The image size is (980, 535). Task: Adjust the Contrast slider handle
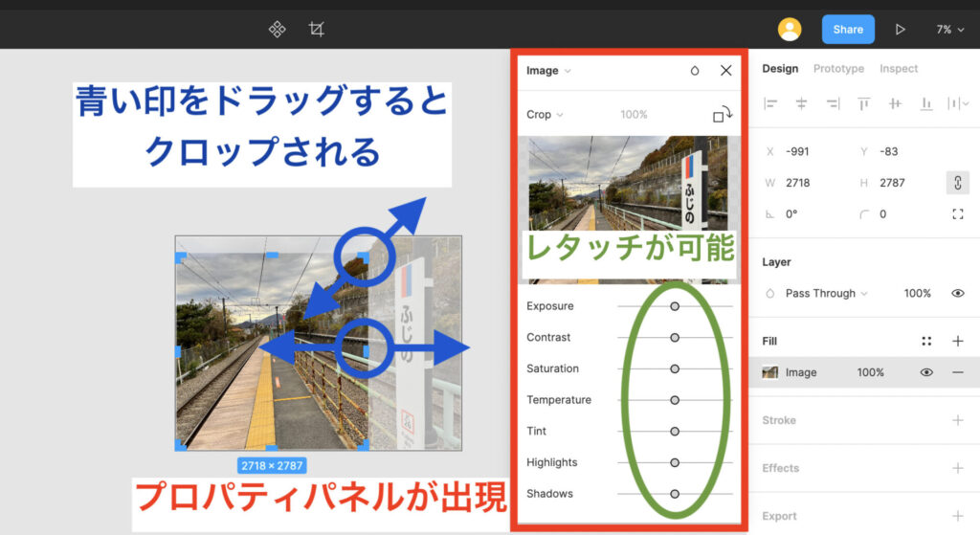[675, 338]
